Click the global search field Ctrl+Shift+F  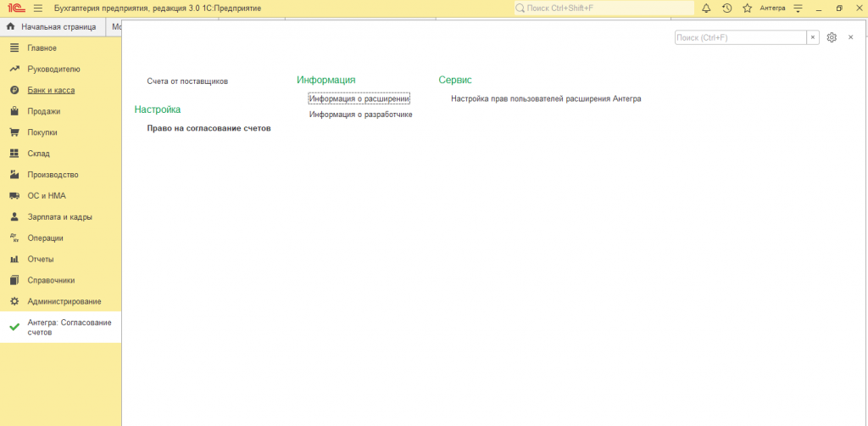click(604, 8)
